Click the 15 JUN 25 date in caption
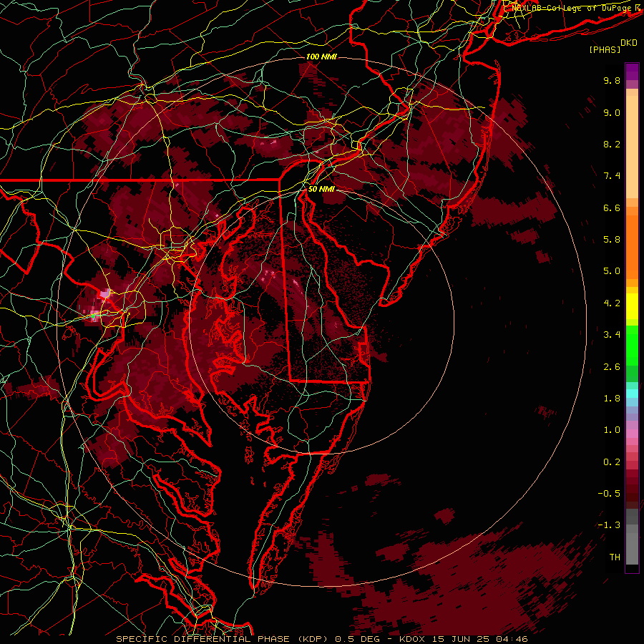644x644 pixels. [x=462, y=639]
